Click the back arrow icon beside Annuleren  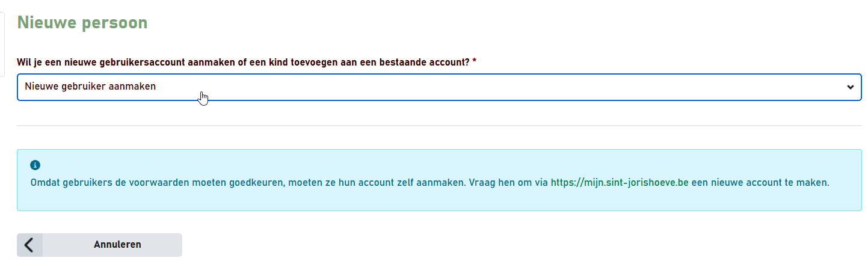pos(29,245)
